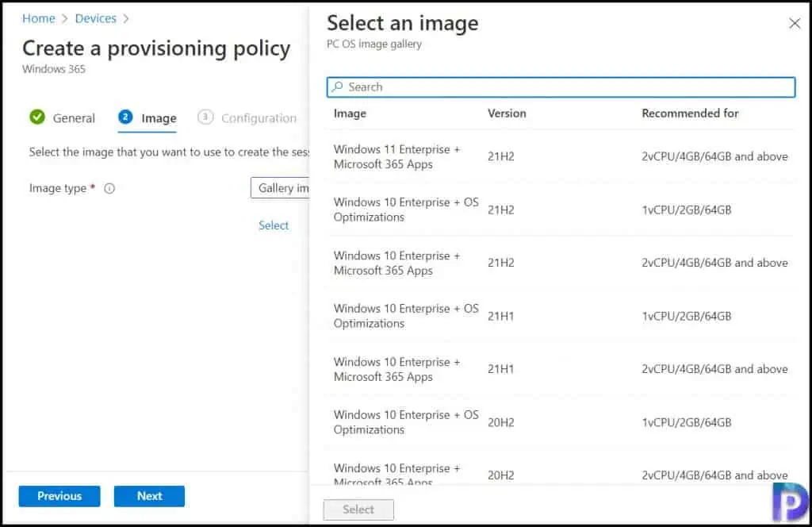
Task: Click the green General step checkmark icon
Action: click(x=37, y=117)
